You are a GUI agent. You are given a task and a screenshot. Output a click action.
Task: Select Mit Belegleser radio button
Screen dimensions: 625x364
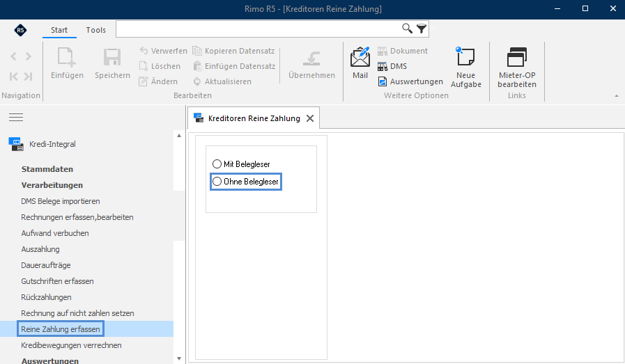217,164
